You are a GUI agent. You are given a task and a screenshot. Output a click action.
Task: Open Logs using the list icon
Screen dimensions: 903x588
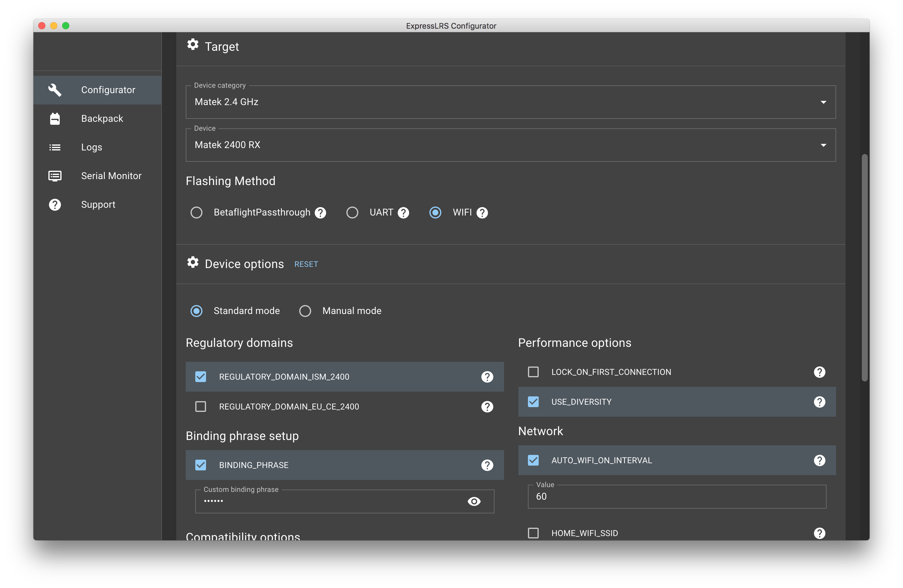55,147
